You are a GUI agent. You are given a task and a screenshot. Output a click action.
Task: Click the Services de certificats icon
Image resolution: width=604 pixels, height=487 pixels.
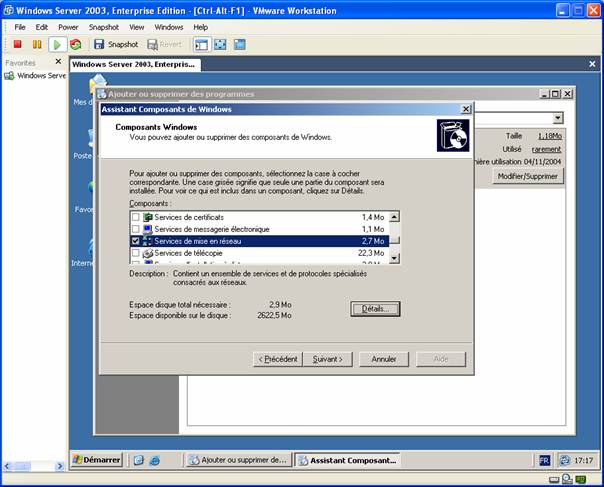click(148, 217)
